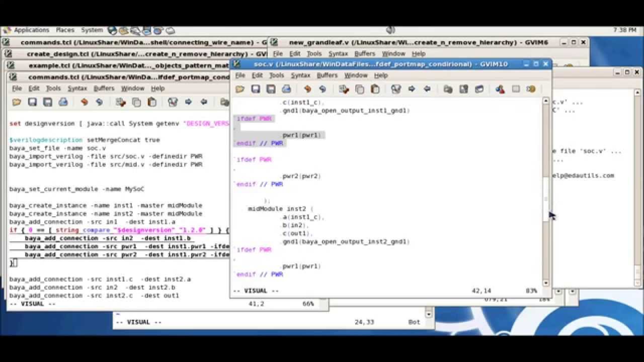This screenshot has height=362, width=644.
Task: Click Find Previous arrow in soc.v toolbar
Action: [x=427, y=89]
